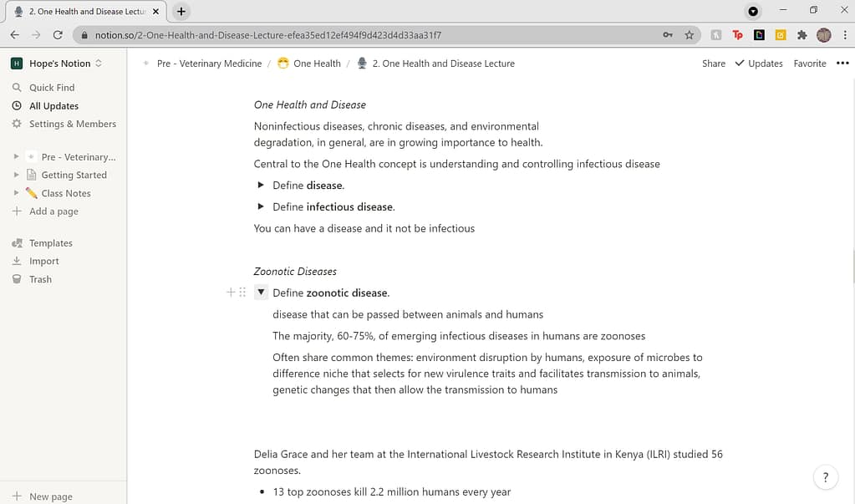This screenshot has height=504, width=855.
Task: Click the help question mark button
Action: (x=826, y=477)
